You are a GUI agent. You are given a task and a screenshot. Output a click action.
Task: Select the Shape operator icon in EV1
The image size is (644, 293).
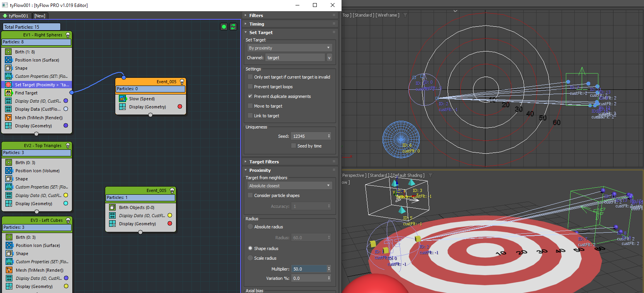pyautogui.click(x=8, y=68)
